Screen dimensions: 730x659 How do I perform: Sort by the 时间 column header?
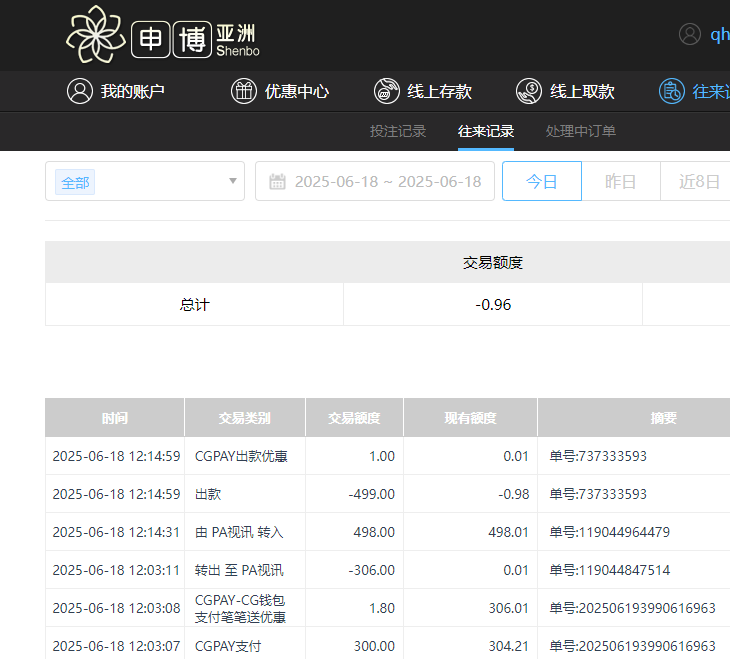pos(114,417)
